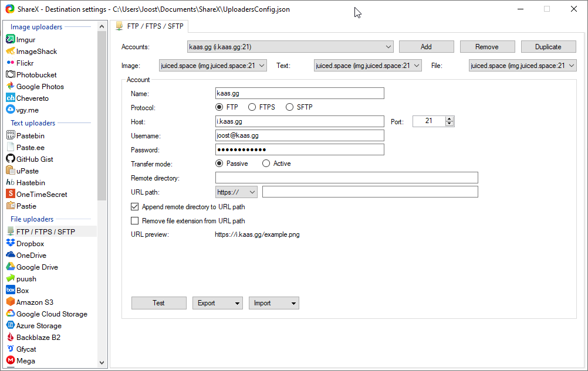Open Amazon S3 uploader settings
The height and width of the screenshot is (371, 588).
point(35,302)
